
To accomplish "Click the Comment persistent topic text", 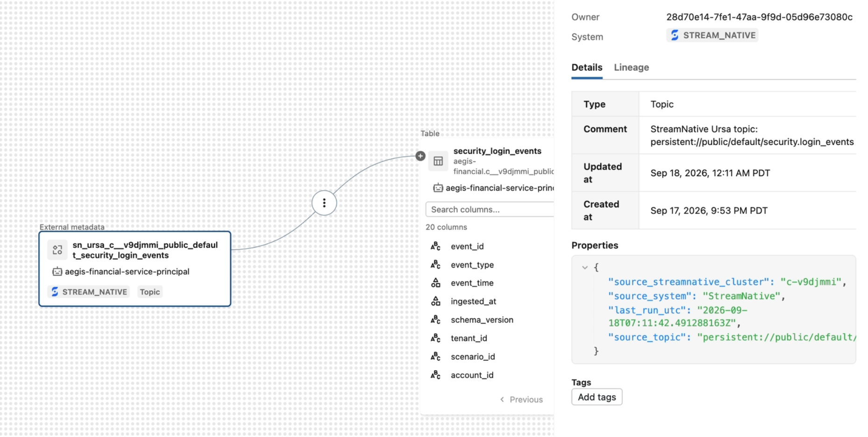I will tap(752, 142).
